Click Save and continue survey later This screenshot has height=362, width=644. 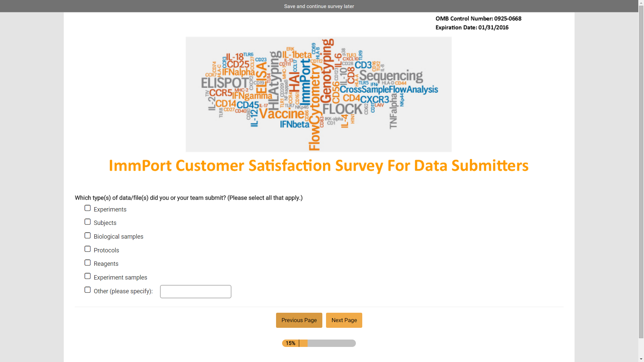pyautogui.click(x=319, y=6)
